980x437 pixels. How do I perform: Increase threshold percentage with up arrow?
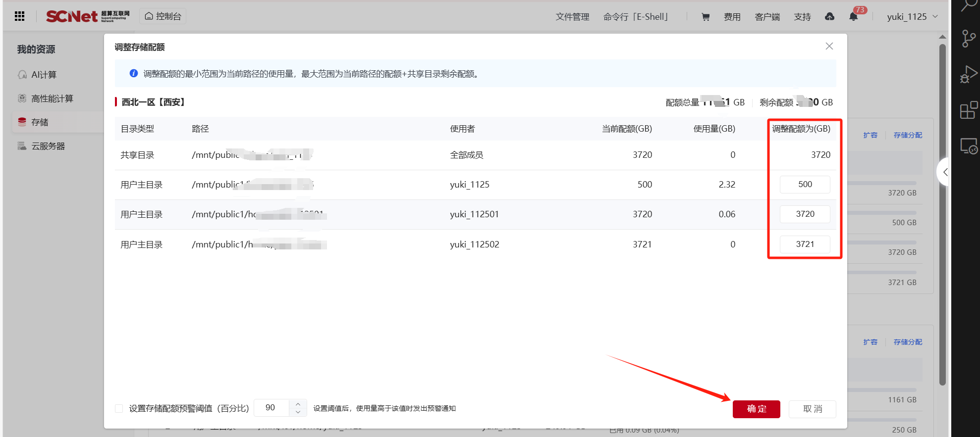298,404
